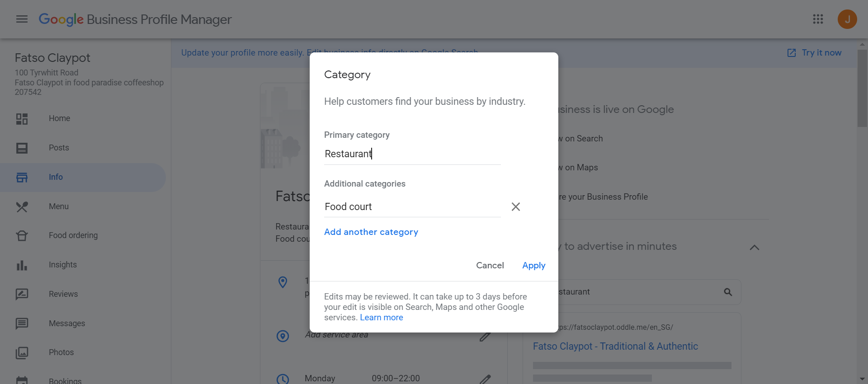Click the Bookings calendar icon
Image resolution: width=868 pixels, height=384 pixels.
(x=22, y=380)
